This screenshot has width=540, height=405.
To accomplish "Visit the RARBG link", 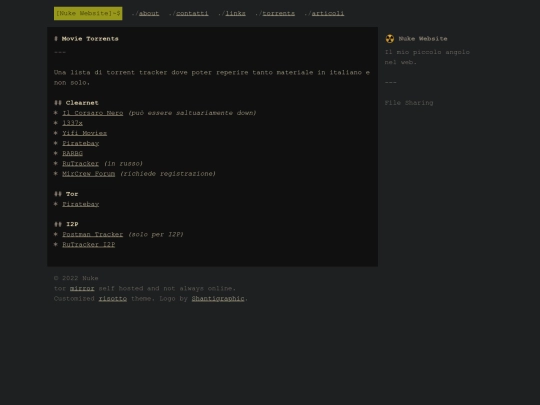I will [72, 153].
